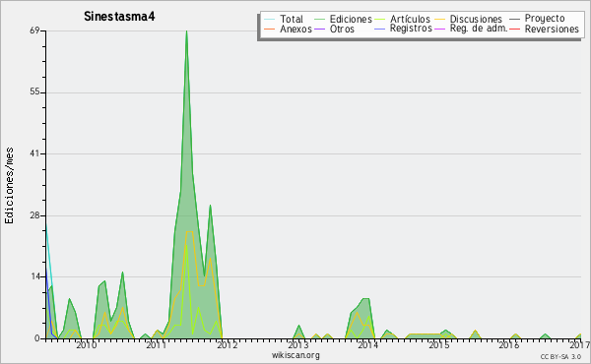
Task: Select the Otros legend entry
Action: coord(342,29)
